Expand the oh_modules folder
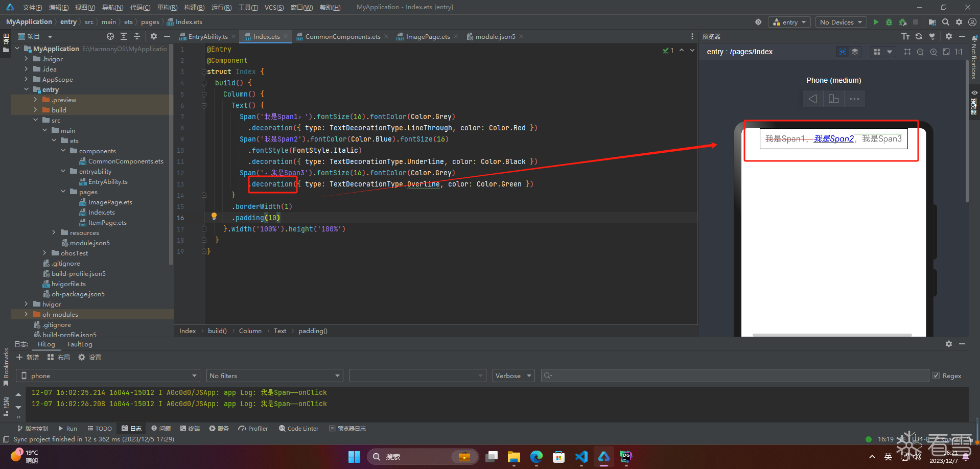Viewport: 980px width, 469px height. (x=27, y=314)
